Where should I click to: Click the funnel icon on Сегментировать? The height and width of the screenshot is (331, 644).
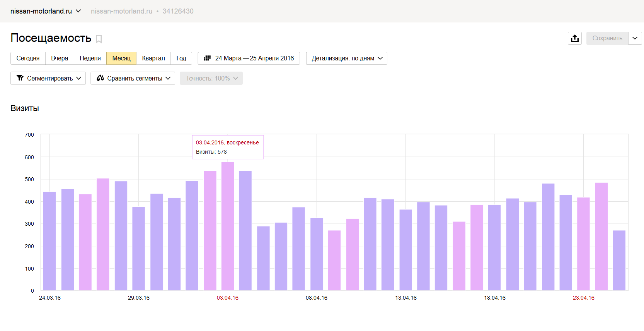coord(20,78)
